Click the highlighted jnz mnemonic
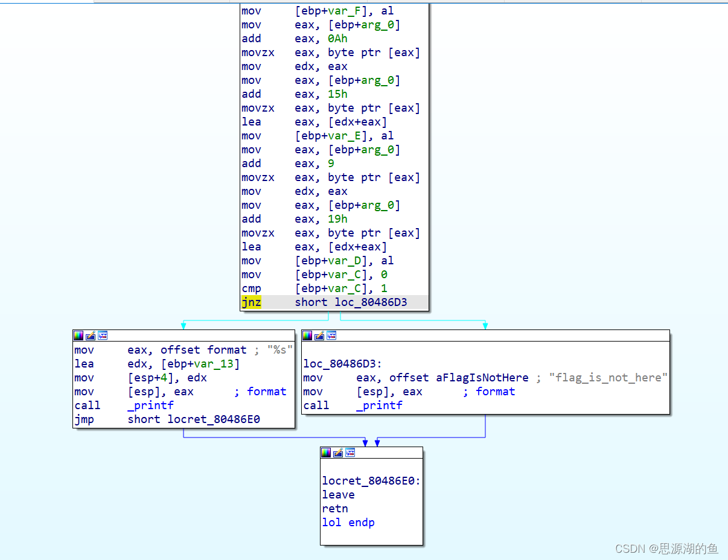 coord(252,302)
